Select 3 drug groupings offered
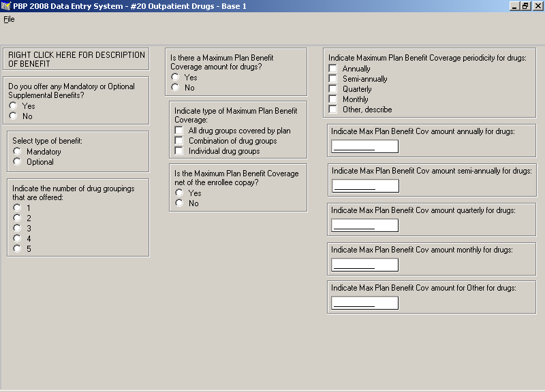Screen dimensions: 545x392 pos(17,228)
